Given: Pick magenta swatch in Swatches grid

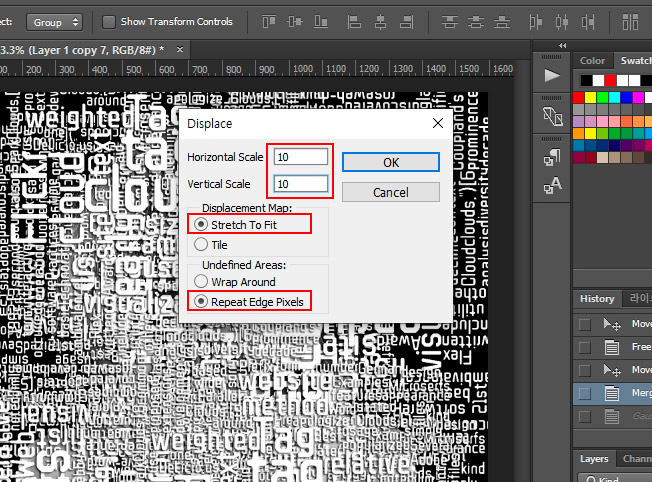Looking at the screenshot, I should 638,98.
